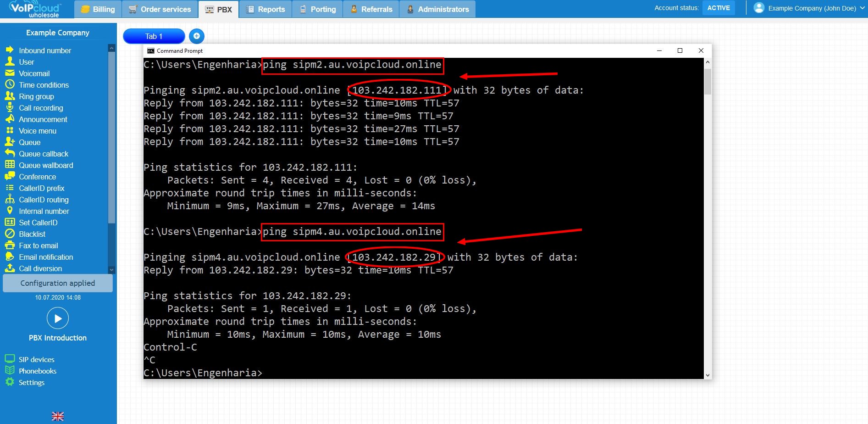Viewport: 868px width, 424px height.
Task: Select the UK flag language icon
Action: 57,416
